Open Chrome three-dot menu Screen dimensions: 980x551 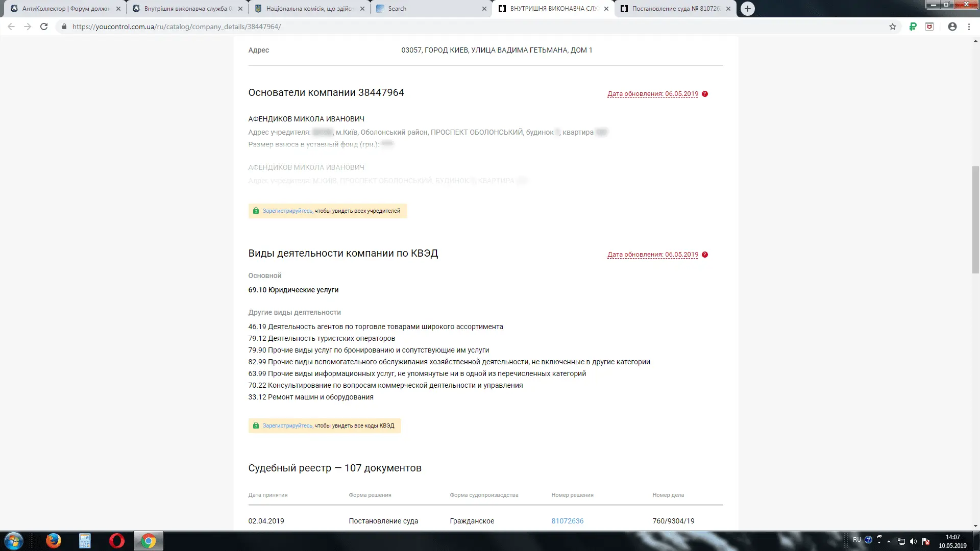[x=969, y=27]
